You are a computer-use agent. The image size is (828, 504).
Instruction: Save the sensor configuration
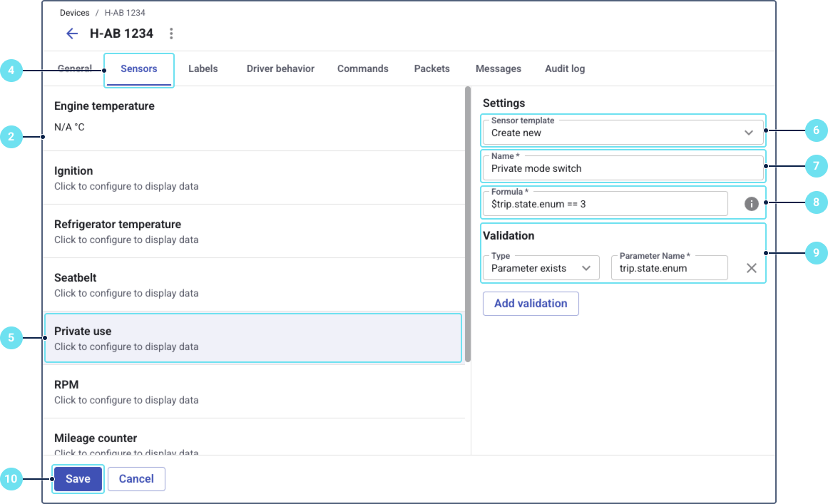tap(77, 478)
